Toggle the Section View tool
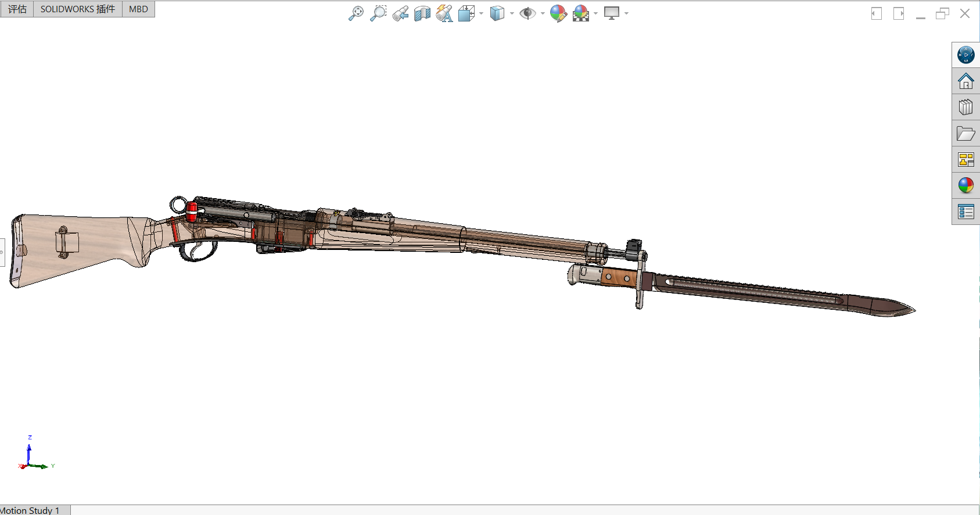The height and width of the screenshot is (515, 980). point(422,13)
